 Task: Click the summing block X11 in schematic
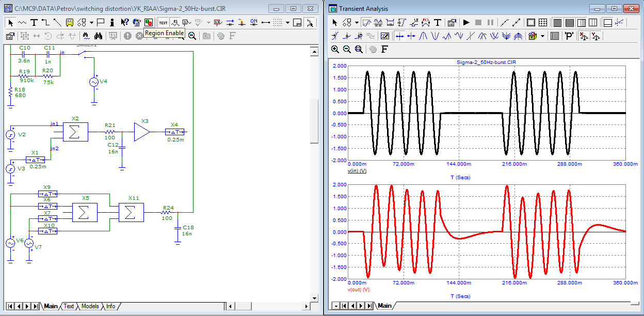[131, 212]
